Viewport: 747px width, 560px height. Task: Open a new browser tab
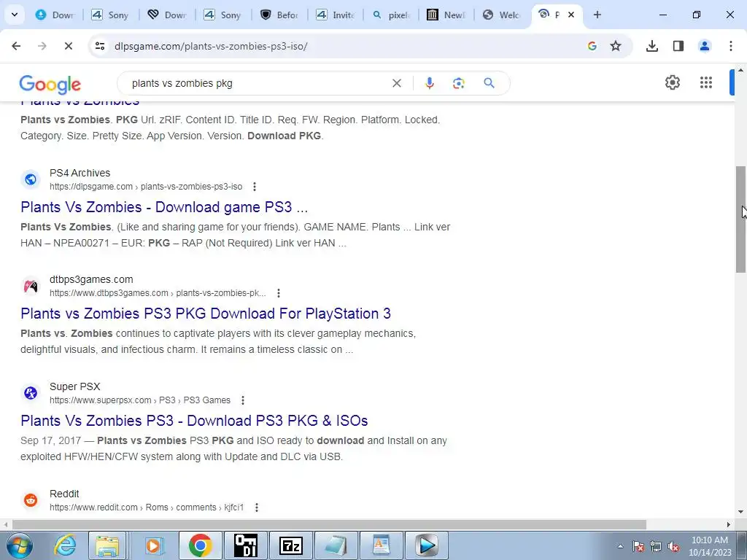[x=597, y=15]
